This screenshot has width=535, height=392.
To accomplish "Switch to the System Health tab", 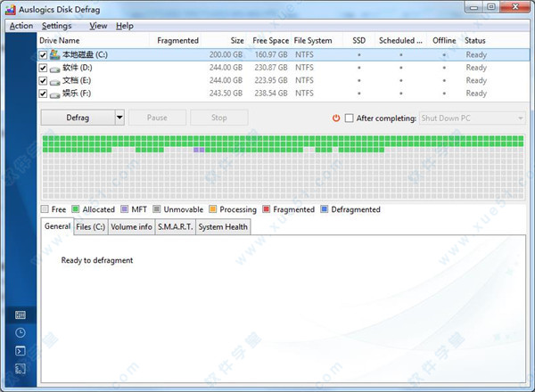I will point(223,227).
